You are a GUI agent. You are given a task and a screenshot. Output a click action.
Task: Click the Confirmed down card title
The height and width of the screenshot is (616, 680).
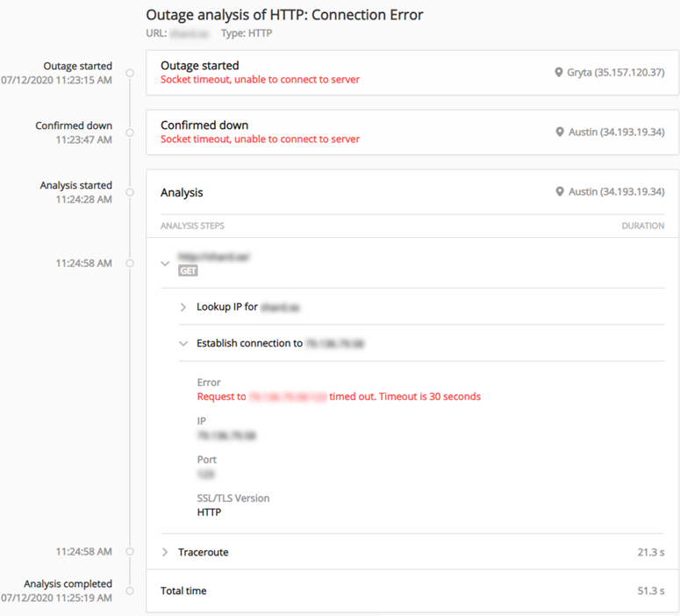click(204, 125)
